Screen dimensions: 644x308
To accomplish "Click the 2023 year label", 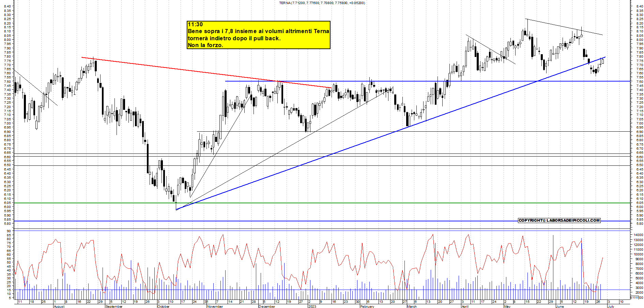I will tap(312, 306).
